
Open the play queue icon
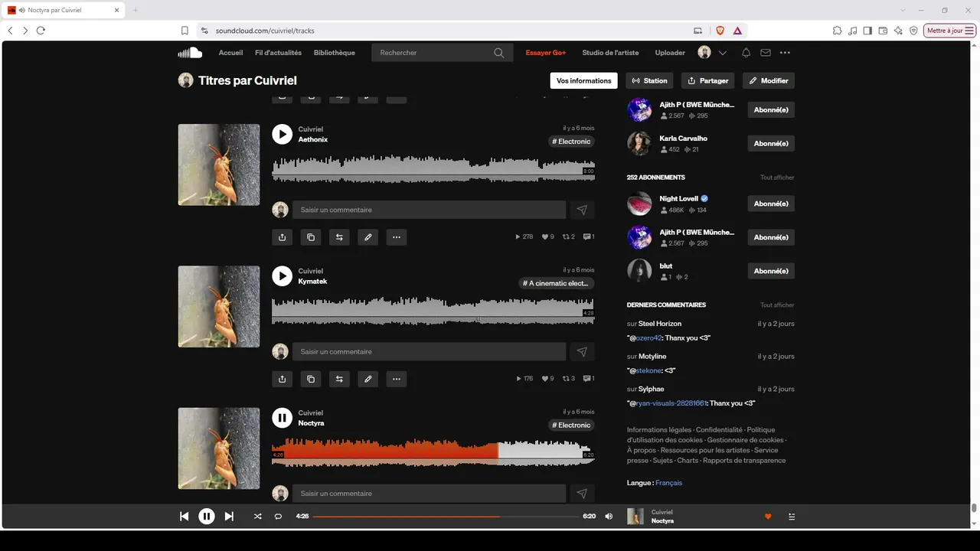point(792,517)
